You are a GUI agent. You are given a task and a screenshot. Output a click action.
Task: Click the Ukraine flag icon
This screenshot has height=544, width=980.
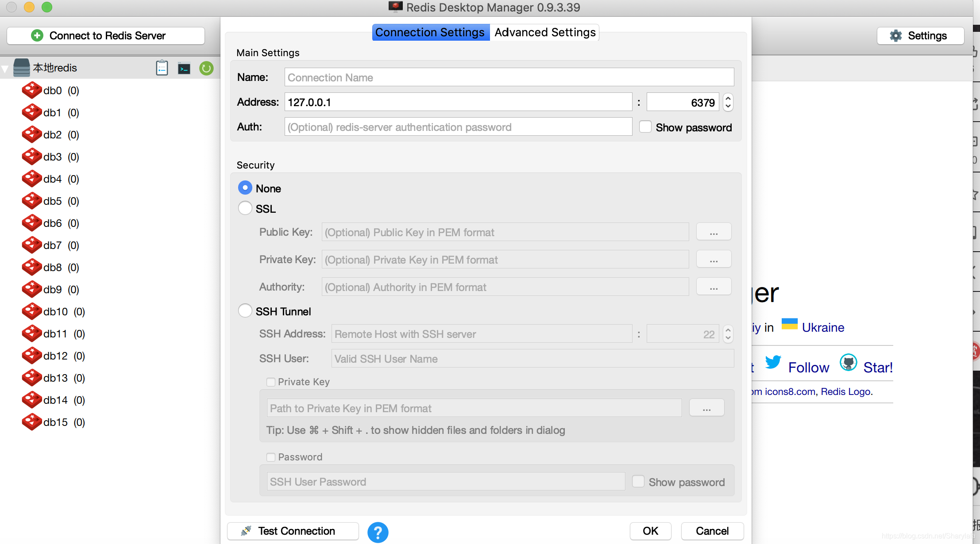790,324
